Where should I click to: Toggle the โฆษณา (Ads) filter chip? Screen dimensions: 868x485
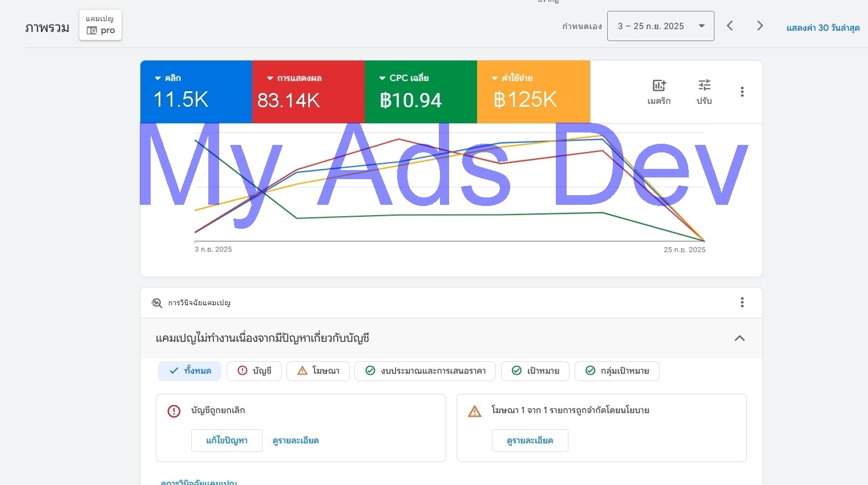[318, 371]
